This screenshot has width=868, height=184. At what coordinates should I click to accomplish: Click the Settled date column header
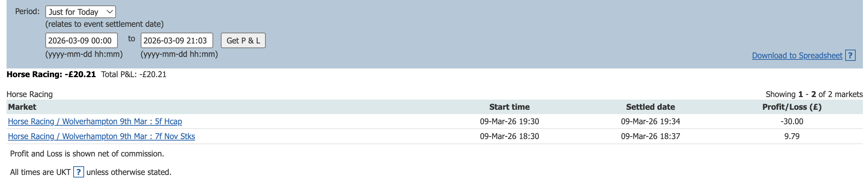(x=650, y=107)
